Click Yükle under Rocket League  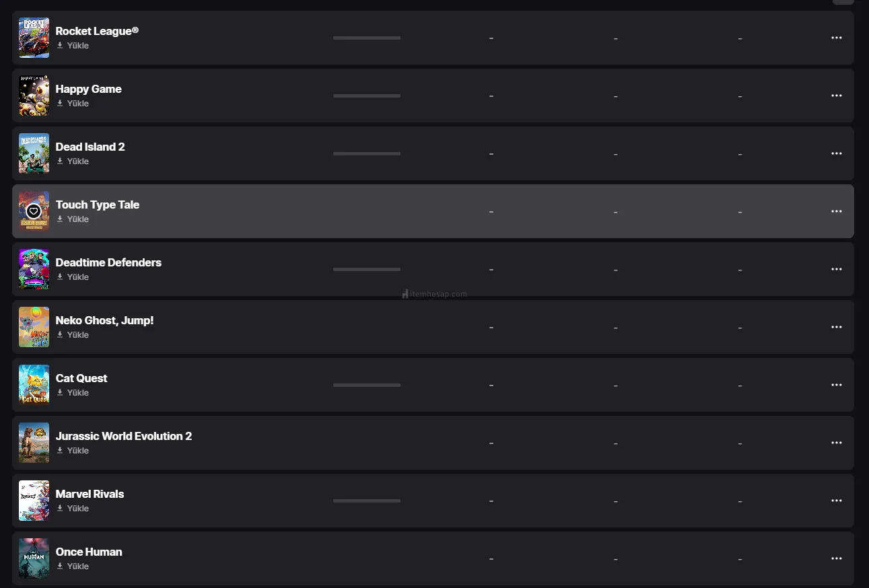(73, 46)
